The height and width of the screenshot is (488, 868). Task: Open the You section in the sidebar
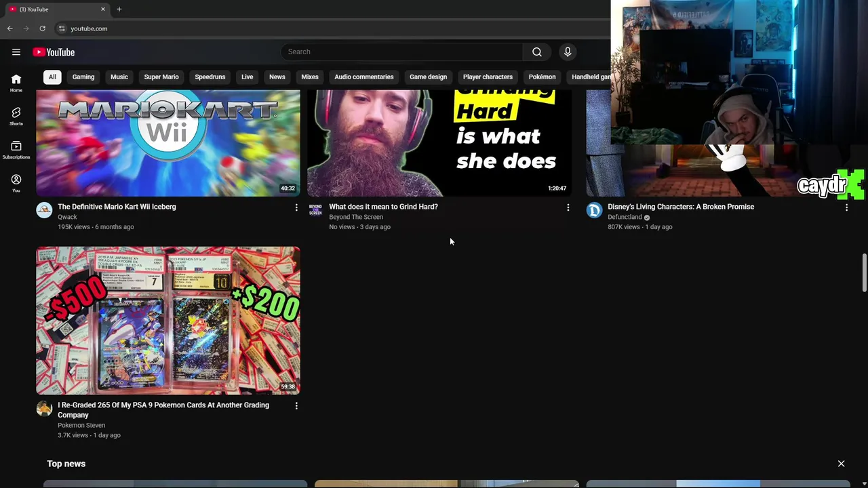tap(16, 183)
